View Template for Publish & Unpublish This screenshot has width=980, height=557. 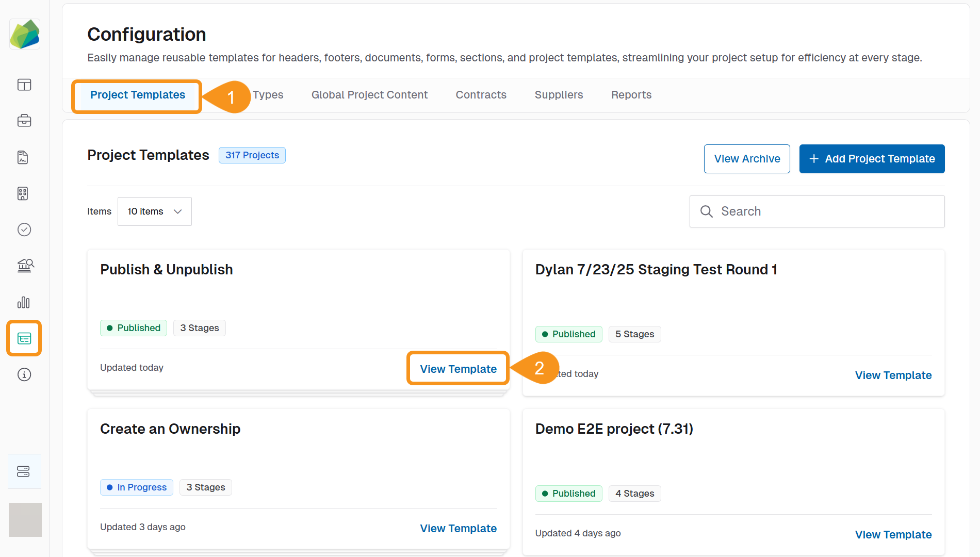tap(458, 369)
